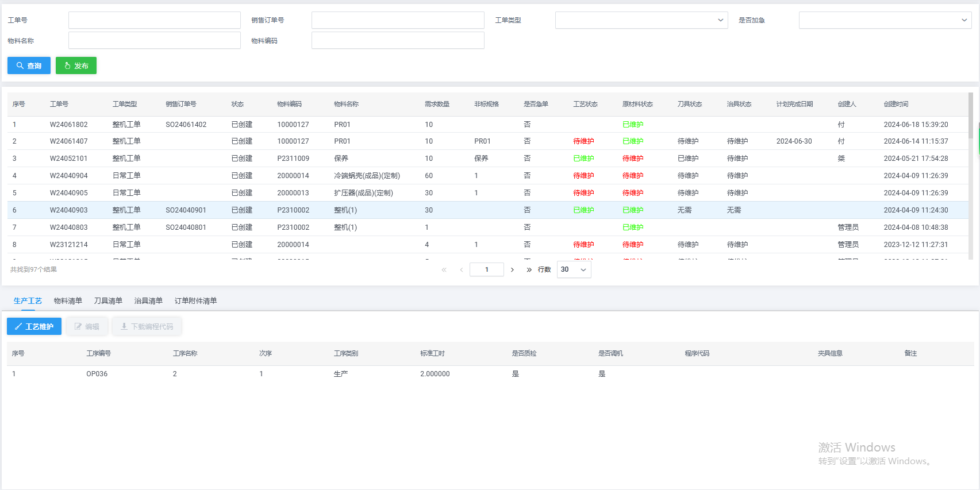
Task: Click process number OP036 row
Action: click(x=490, y=374)
